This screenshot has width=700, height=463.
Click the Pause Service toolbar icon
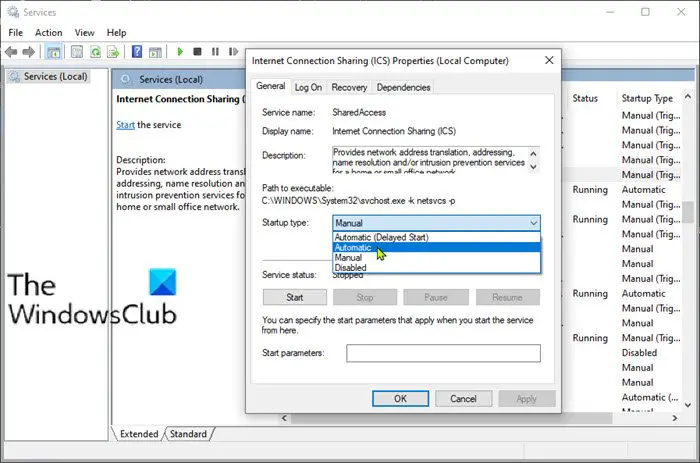click(x=215, y=52)
